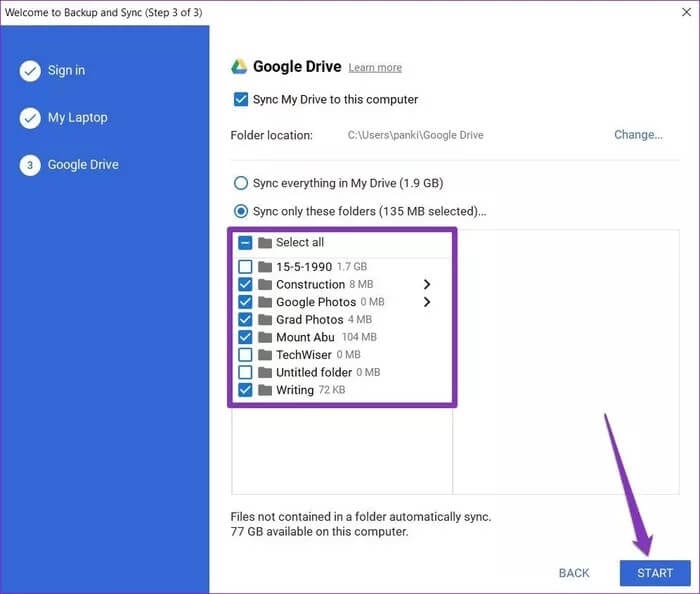This screenshot has height=594, width=700.
Task: Uncheck the Grad Photos folder checkbox
Action: click(x=245, y=320)
